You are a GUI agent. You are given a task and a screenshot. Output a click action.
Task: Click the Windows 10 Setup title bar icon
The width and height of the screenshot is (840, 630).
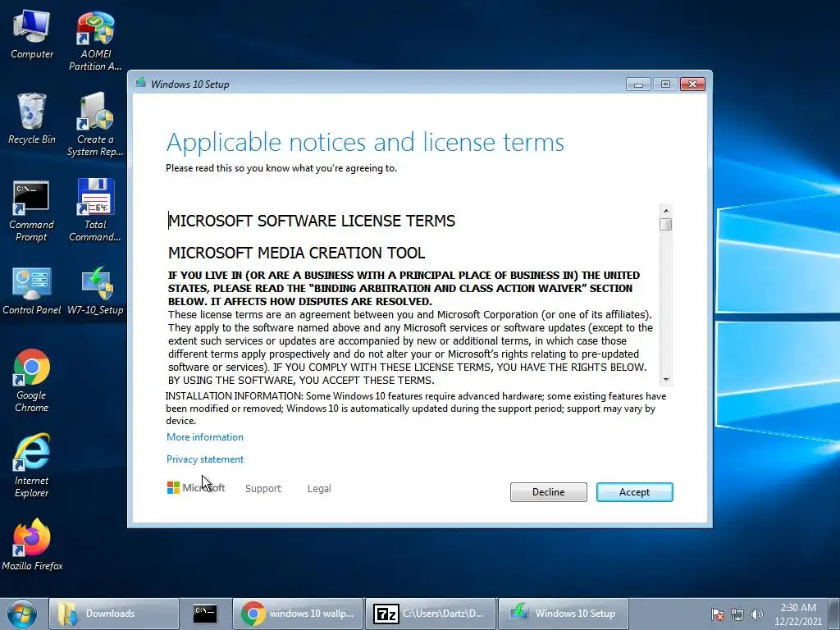pos(141,83)
